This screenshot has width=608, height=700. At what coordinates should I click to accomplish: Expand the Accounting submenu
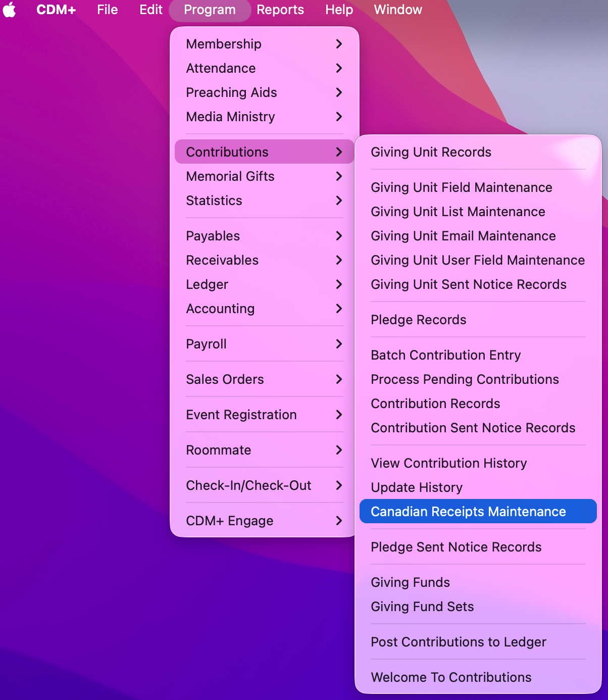point(265,309)
